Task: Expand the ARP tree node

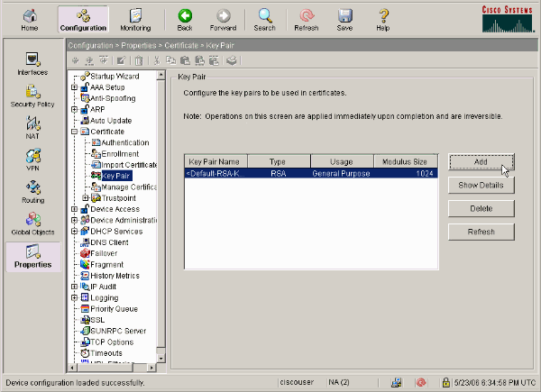Action: (74, 109)
